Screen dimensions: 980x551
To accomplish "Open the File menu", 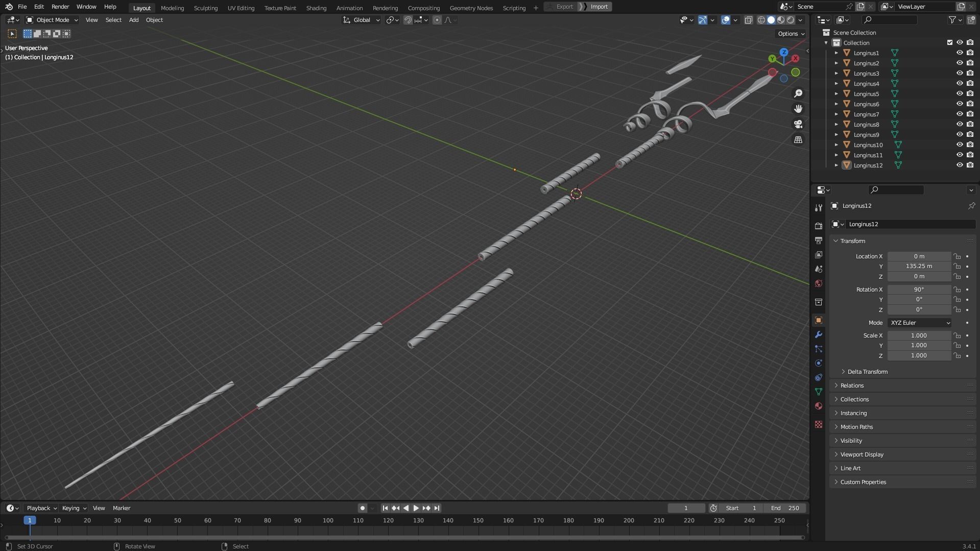I will click(22, 7).
